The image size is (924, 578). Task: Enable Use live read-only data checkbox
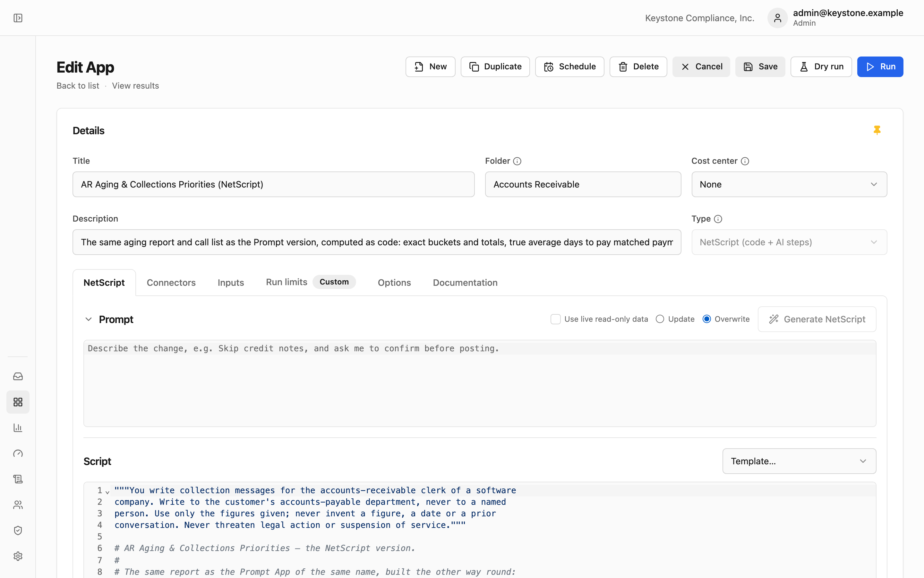pos(556,319)
